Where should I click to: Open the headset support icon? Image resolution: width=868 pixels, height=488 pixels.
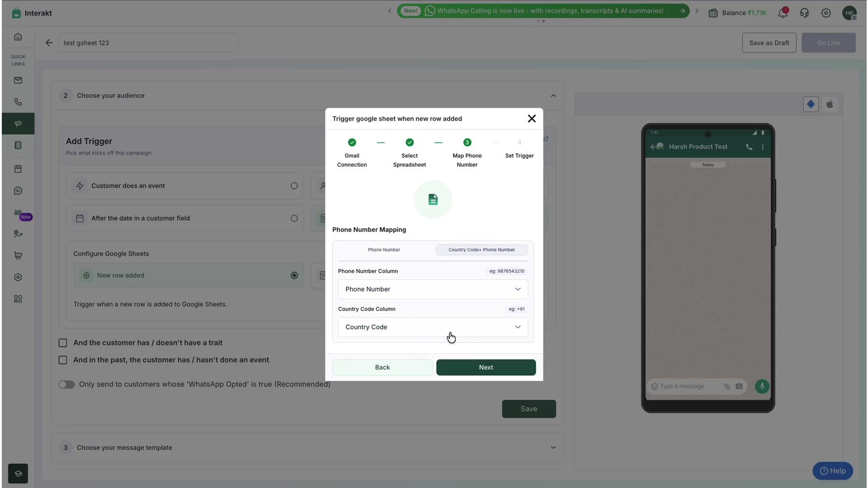804,13
